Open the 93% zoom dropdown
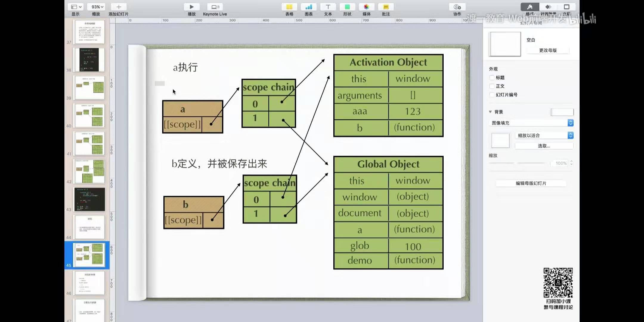644x322 pixels. (97, 7)
